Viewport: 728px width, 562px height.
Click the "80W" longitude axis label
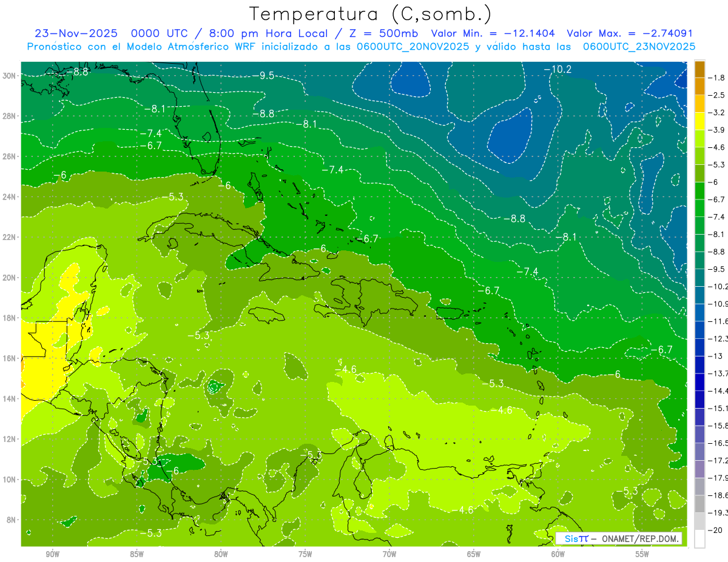[x=221, y=554]
